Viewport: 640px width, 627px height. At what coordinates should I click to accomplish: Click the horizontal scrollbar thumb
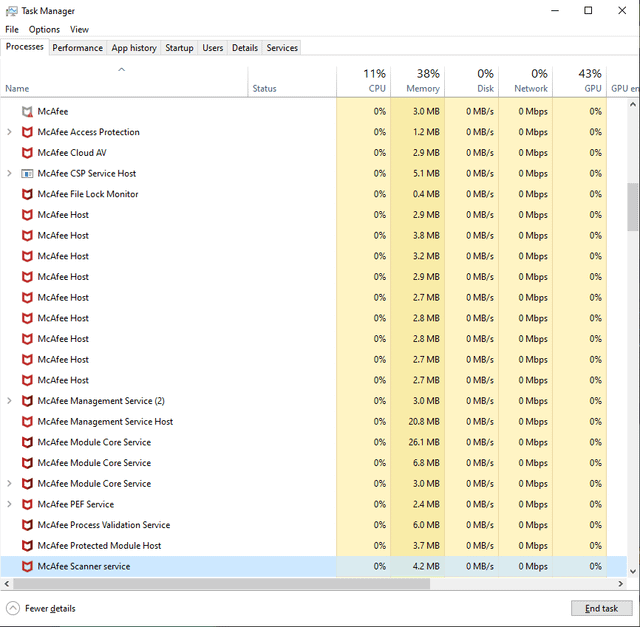222,584
